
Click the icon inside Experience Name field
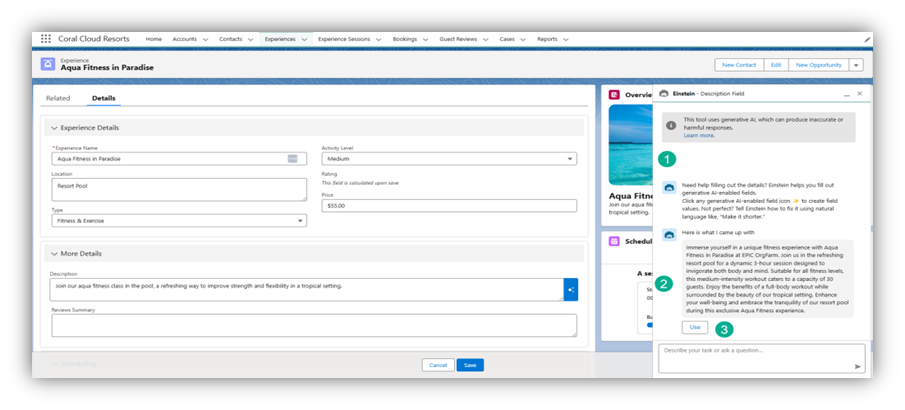click(x=293, y=159)
